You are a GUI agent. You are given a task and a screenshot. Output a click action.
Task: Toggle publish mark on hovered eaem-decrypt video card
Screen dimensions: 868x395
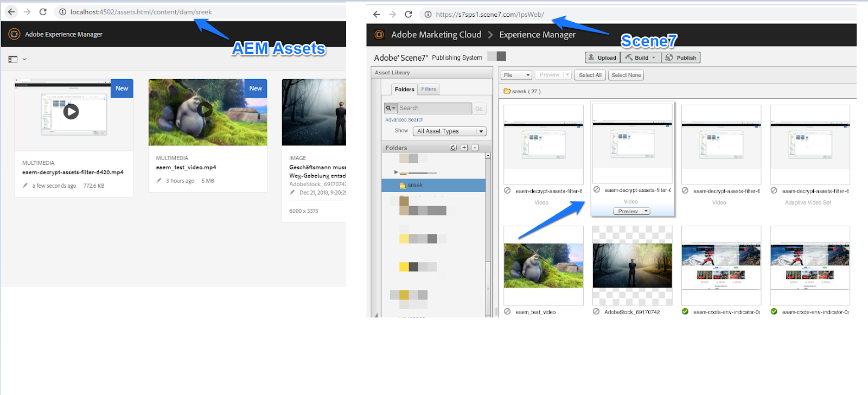tap(597, 190)
